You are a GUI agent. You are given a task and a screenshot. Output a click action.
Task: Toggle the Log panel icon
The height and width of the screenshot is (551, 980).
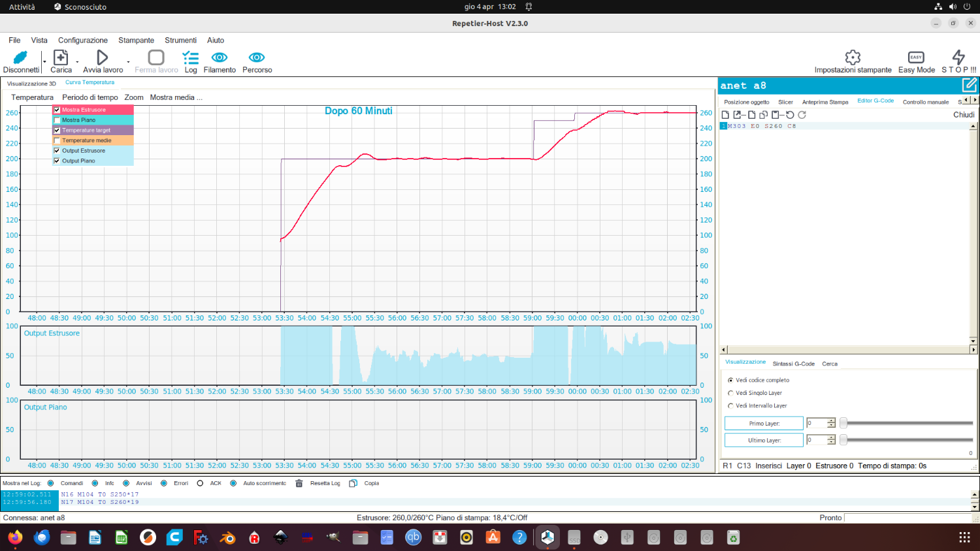pos(190,58)
